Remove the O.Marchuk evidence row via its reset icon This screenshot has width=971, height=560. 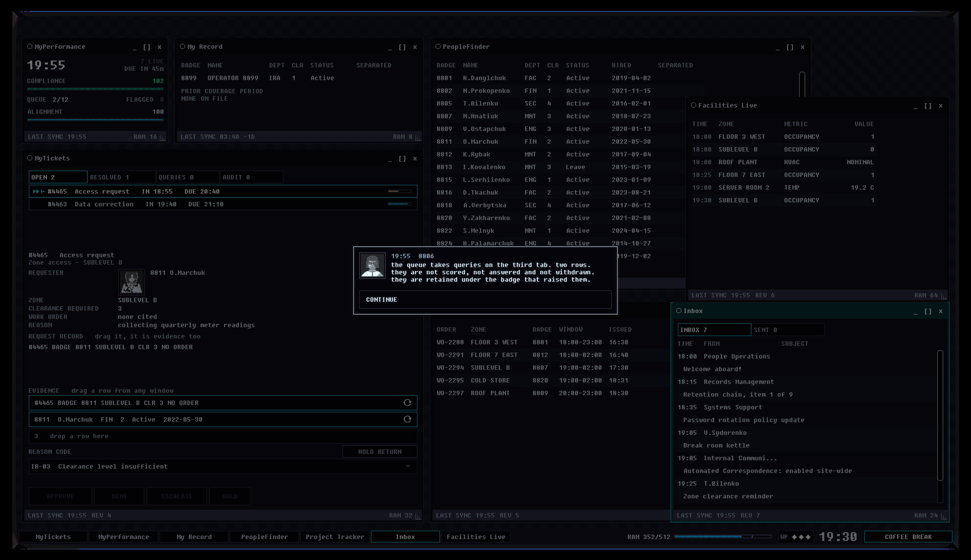pos(407,419)
